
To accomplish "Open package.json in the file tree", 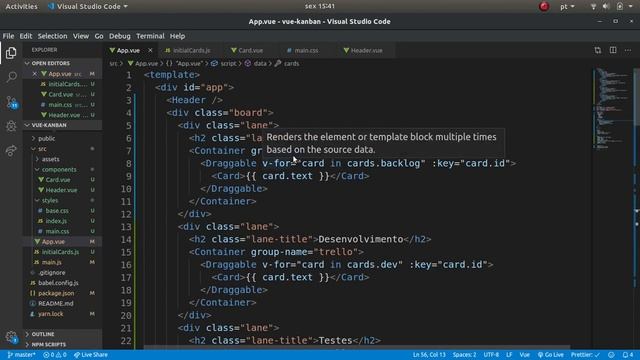I will 62,293.
